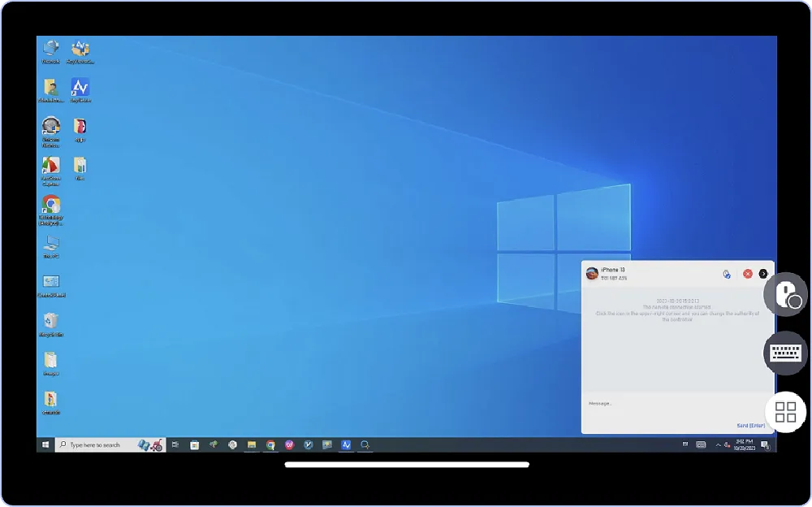
Task: Click the Type here to search box
Action: pos(96,445)
